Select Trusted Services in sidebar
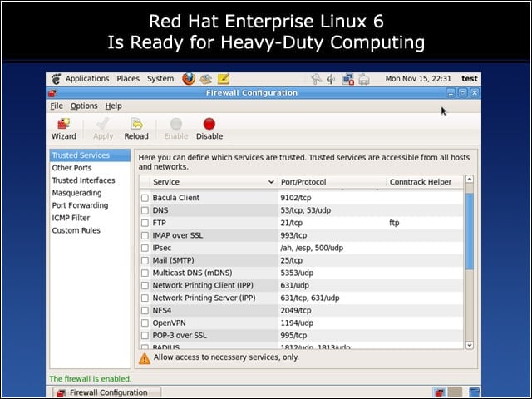This screenshot has width=532, height=399. tap(90, 155)
